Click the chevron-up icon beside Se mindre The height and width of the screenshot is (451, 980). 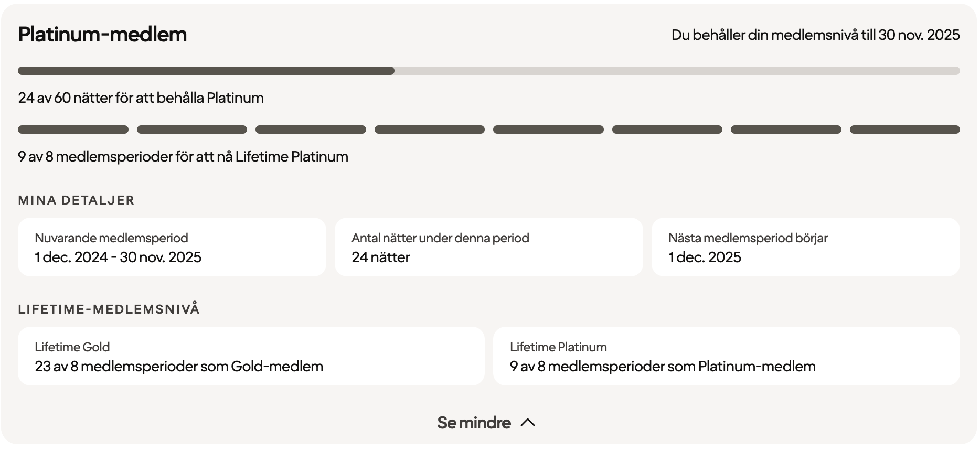tap(528, 423)
